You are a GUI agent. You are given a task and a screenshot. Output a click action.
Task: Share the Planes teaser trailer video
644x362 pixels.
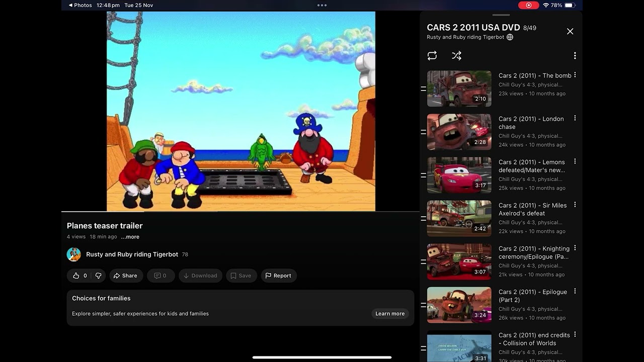click(125, 276)
